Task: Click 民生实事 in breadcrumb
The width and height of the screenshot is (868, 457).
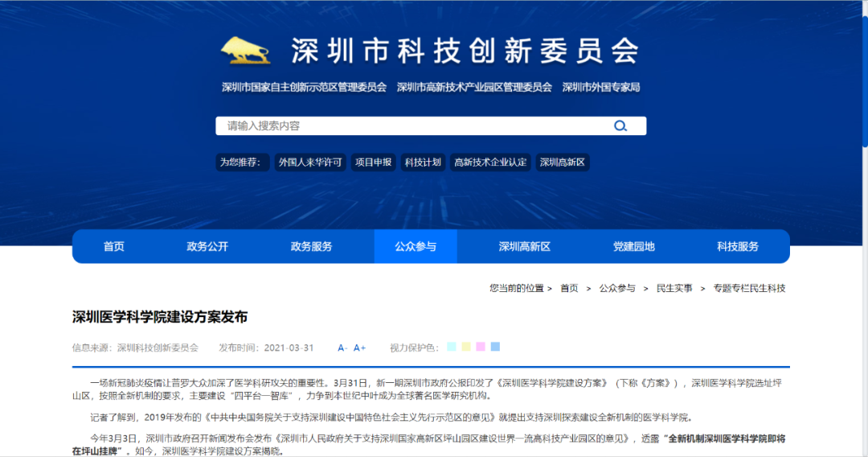Action: tap(674, 288)
